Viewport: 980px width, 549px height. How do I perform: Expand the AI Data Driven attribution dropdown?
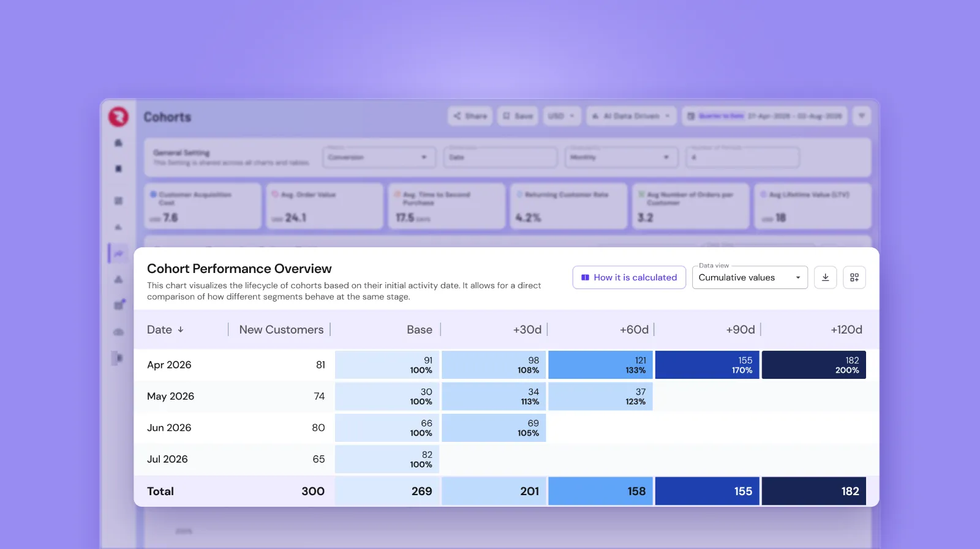[631, 116]
